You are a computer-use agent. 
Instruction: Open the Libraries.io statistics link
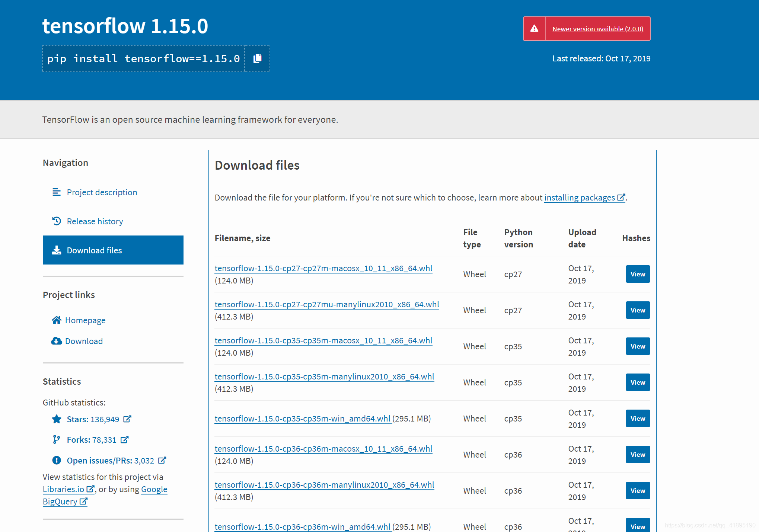tap(64, 489)
